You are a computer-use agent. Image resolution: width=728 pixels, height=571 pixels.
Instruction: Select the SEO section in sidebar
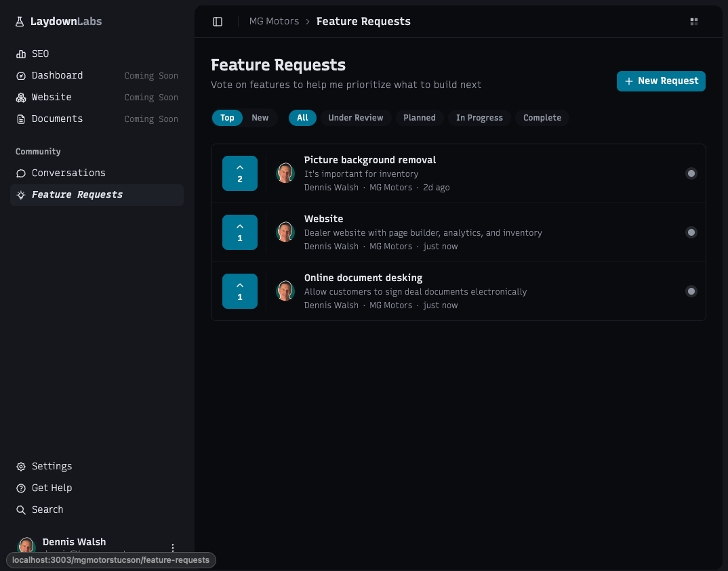40,54
